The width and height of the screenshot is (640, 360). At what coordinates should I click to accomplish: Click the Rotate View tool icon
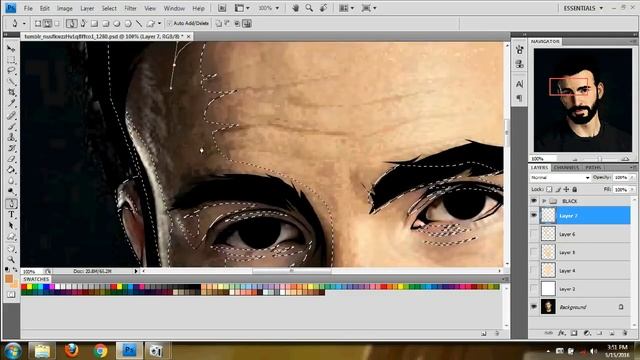(323, 8)
